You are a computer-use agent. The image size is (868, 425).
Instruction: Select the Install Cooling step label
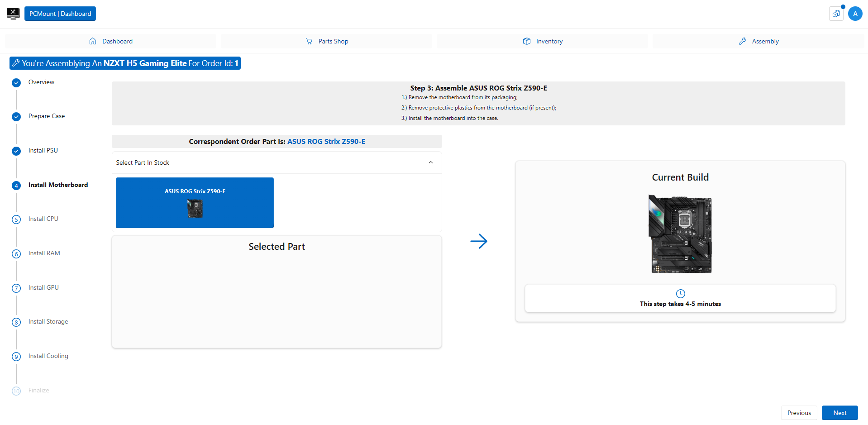click(x=48, y=356)
